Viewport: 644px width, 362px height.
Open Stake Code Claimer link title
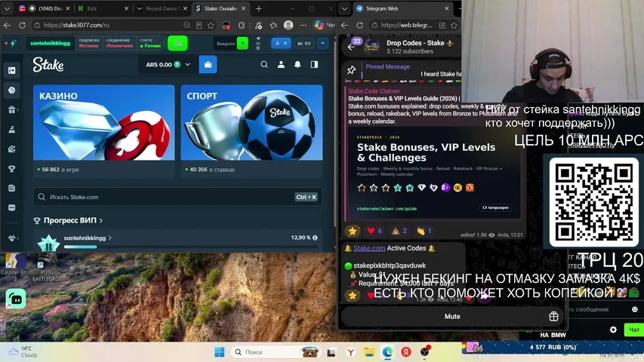click(x=374, y=91)
